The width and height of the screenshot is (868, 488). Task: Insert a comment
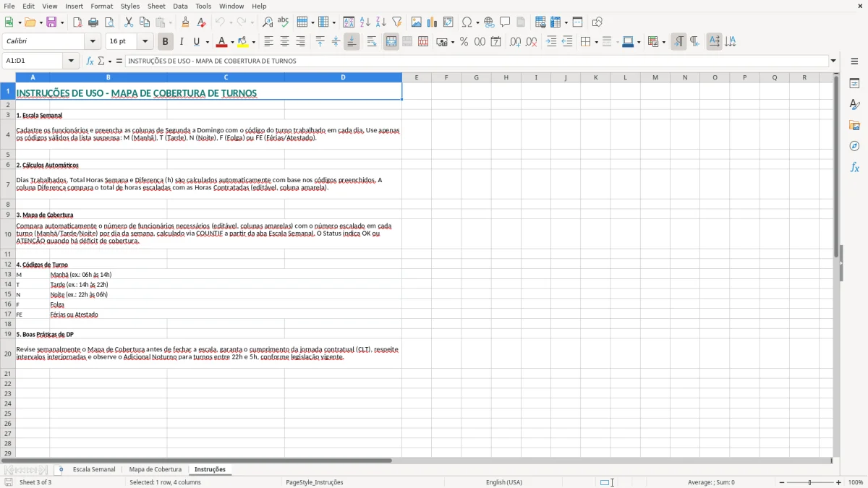pos(505,22)
